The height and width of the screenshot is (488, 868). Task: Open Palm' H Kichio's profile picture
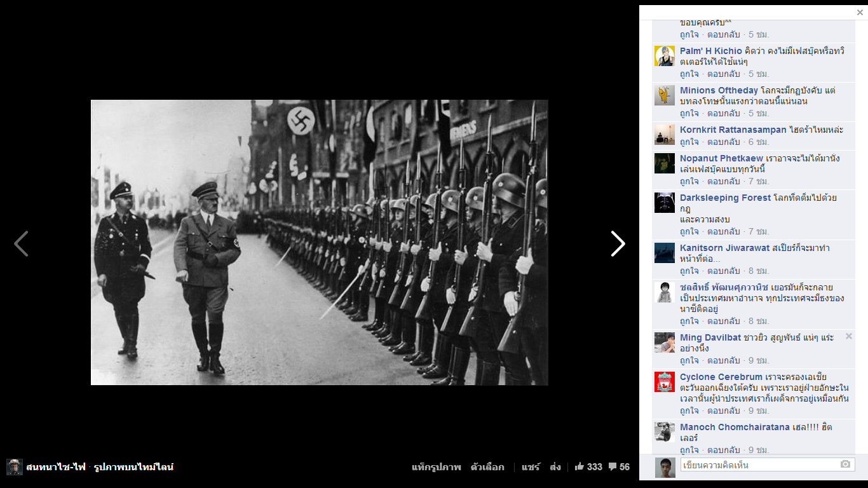pos(665,56)
